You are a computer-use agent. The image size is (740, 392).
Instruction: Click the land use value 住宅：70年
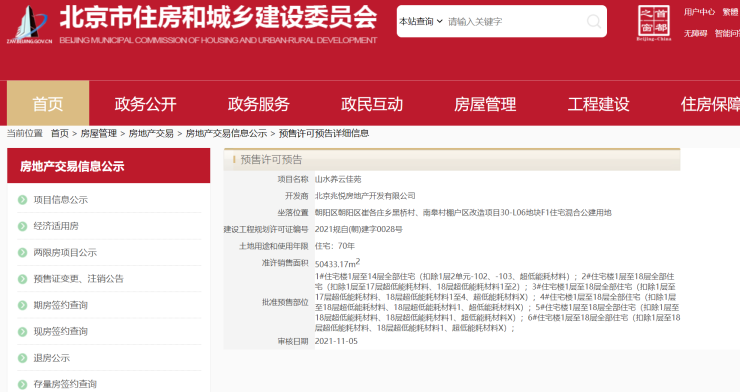[335, 246]
